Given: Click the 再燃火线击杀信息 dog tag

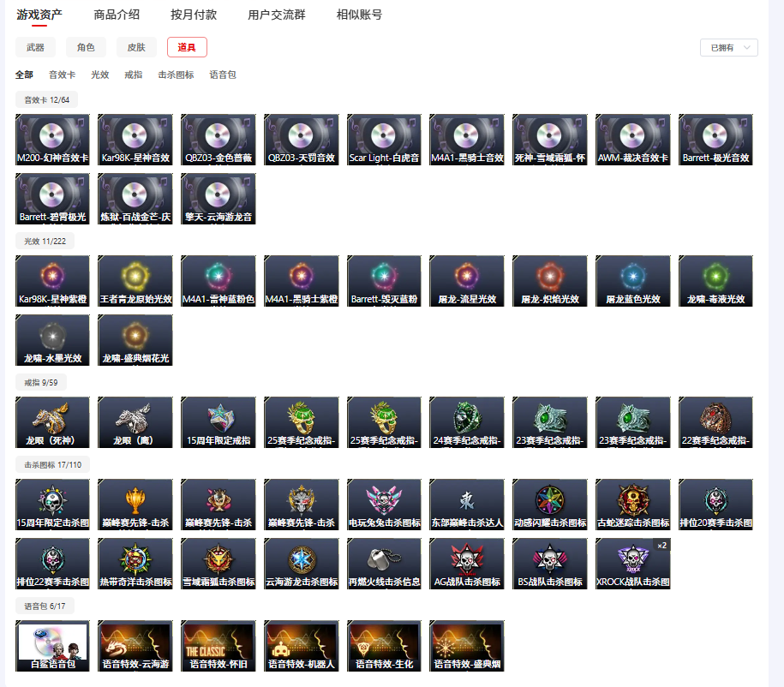Looking at the screenshot, I should tap(384, 564).
